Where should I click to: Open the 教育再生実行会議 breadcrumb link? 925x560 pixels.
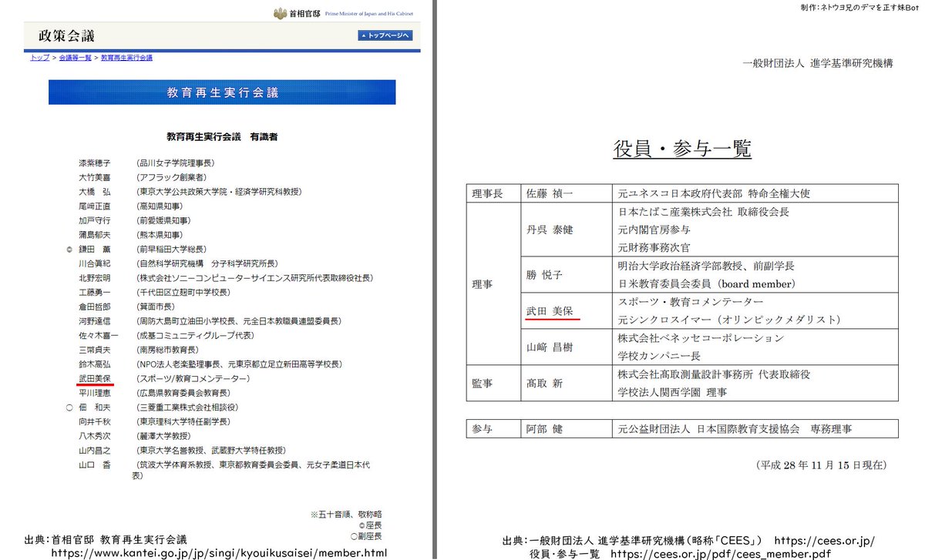pyautogui.click(x=127, y=58)
